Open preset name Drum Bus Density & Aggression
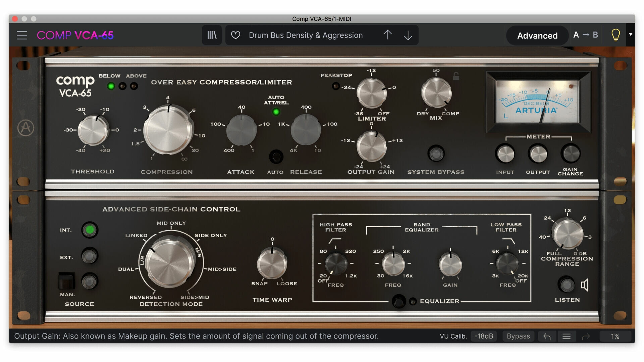The image size is (644, 362). (x=306, y=35)
